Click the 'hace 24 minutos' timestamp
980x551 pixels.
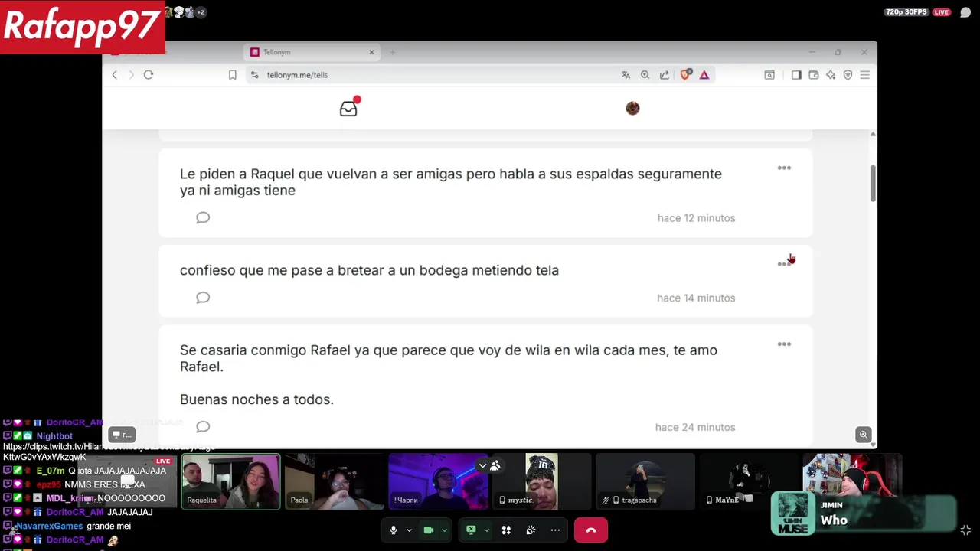click(x=695, y=427)
